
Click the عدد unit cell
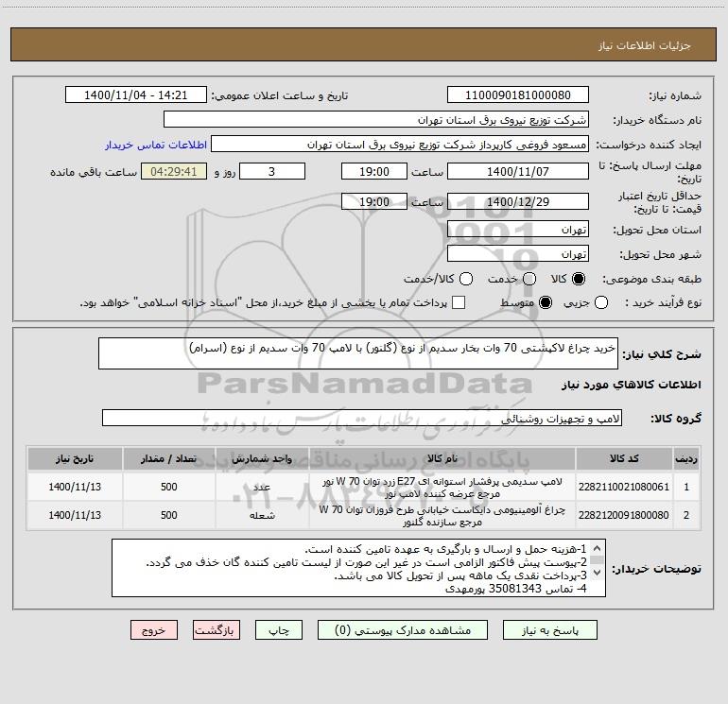(262, 487)
